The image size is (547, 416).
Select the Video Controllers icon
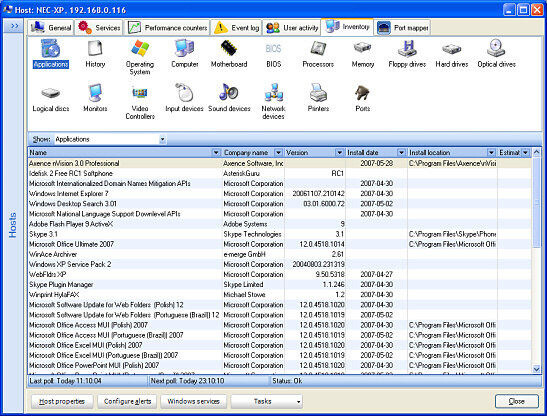[x=140, y=102]
